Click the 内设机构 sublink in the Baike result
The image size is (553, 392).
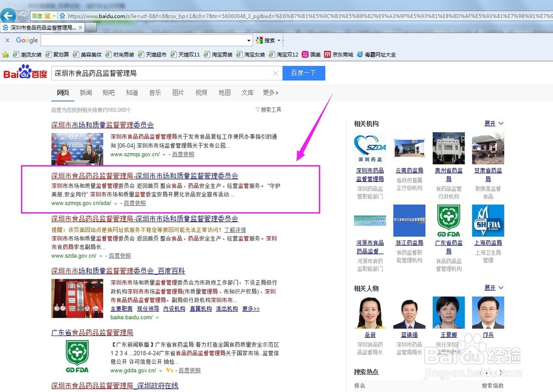174,309
